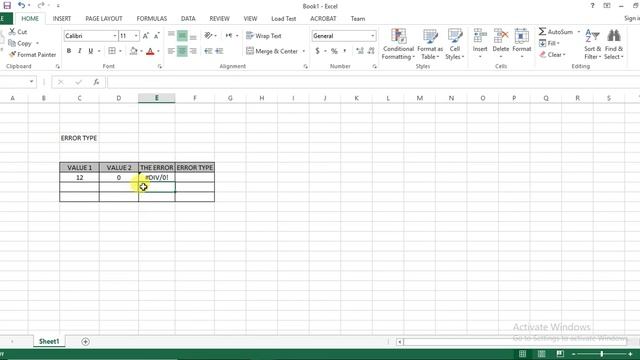Switch to Page Layout view icon in status bar
This screenshot has width=640, height=360.
(541, 354)
